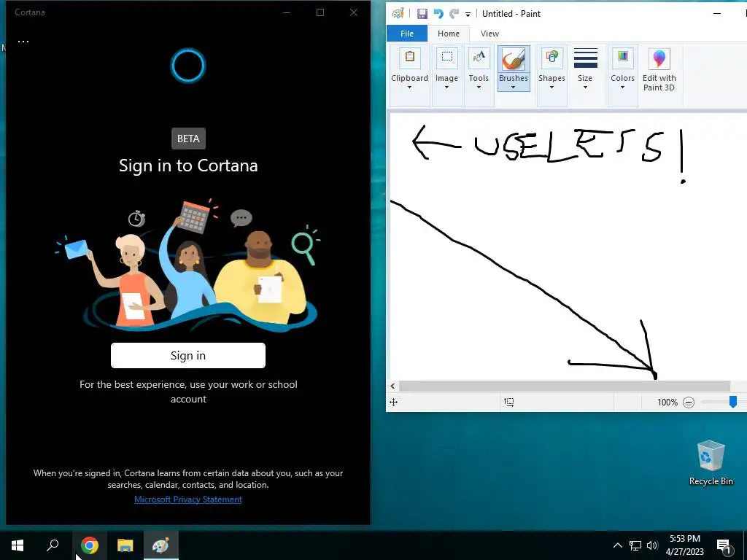
Task: Expand the Tools dropdown arrow
Action: pos(479,87)
